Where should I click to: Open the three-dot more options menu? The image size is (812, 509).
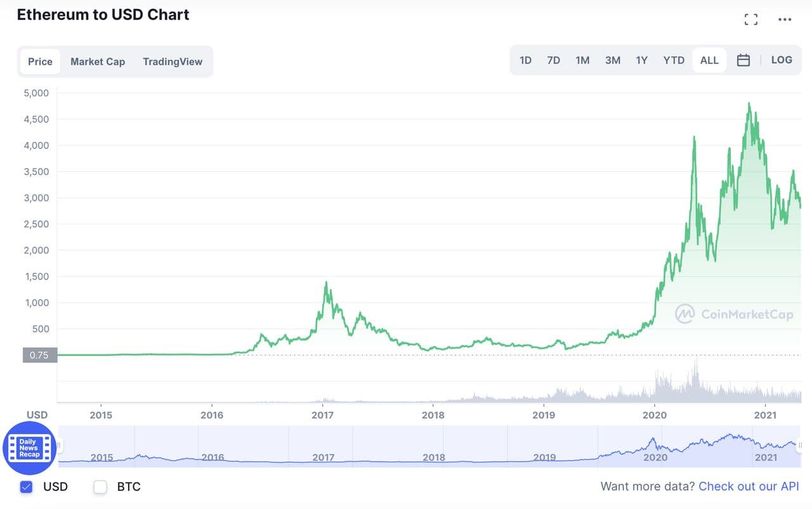(785, 19)
